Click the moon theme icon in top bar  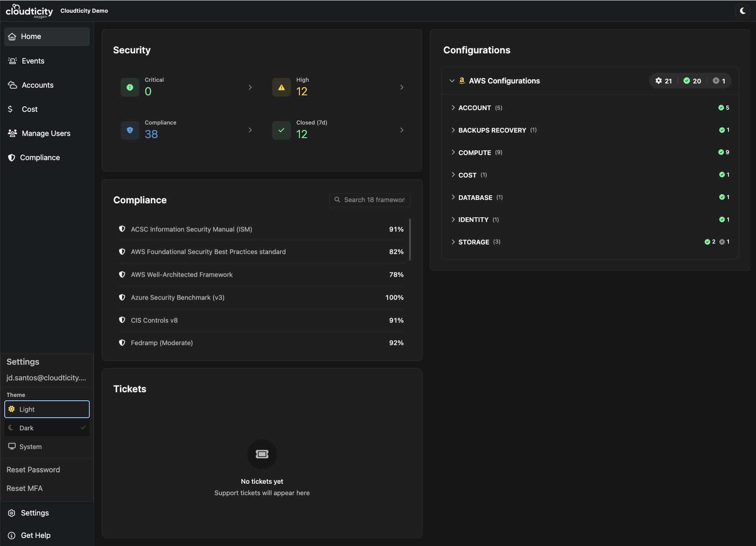tap(742, 11)
